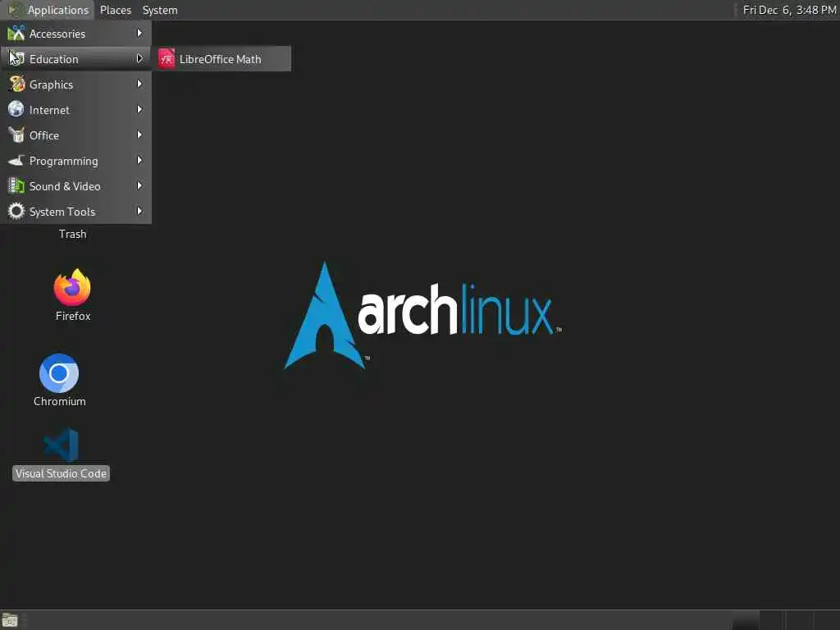Expand the Education submenu arrow
The width and height of the screenshot is (840, 630).
tap(139, 58)
